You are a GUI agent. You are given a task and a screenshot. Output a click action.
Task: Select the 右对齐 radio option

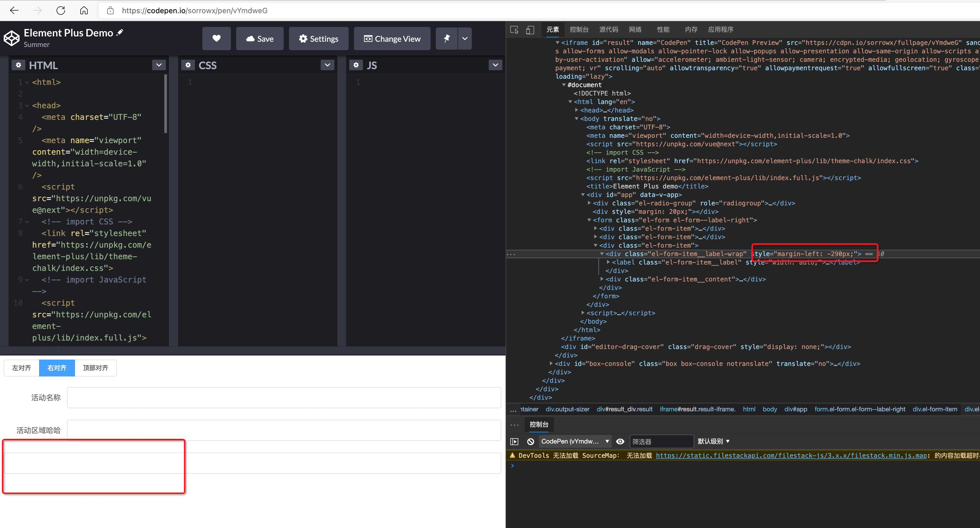pyautogui.click(x=57, y=368)
